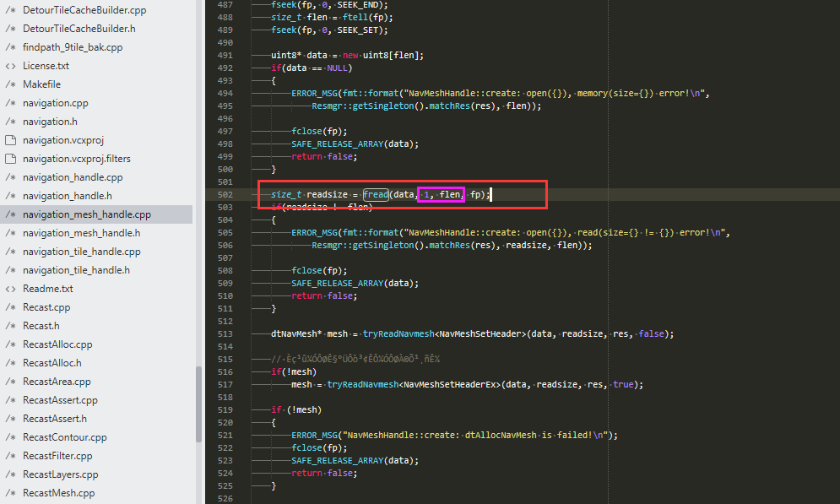Click fclose(fp) on line 497
Image resolution: width=840 pixels, height=504 pixels.
pyautogui.click(x=317, y=131)
